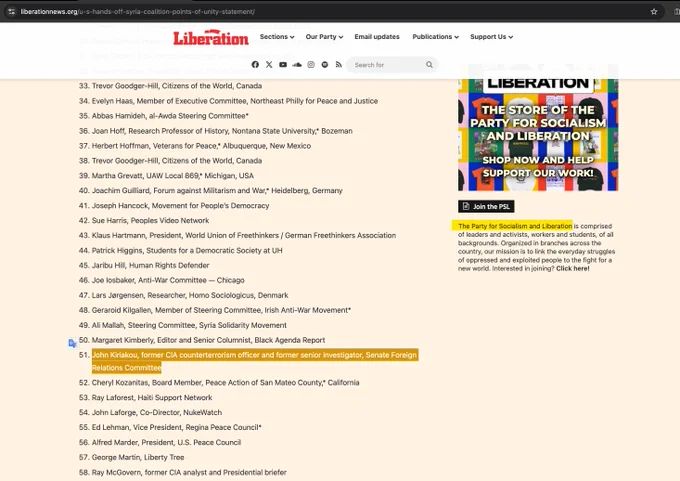Open the X (Twitter) social icon
Screen dimensions: 680x481
269,65
